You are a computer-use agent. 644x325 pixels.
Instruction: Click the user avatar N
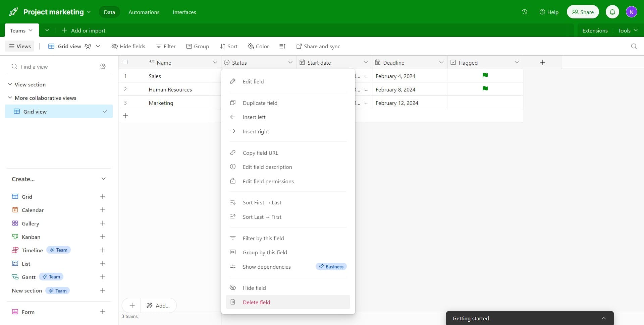point(631,12)
